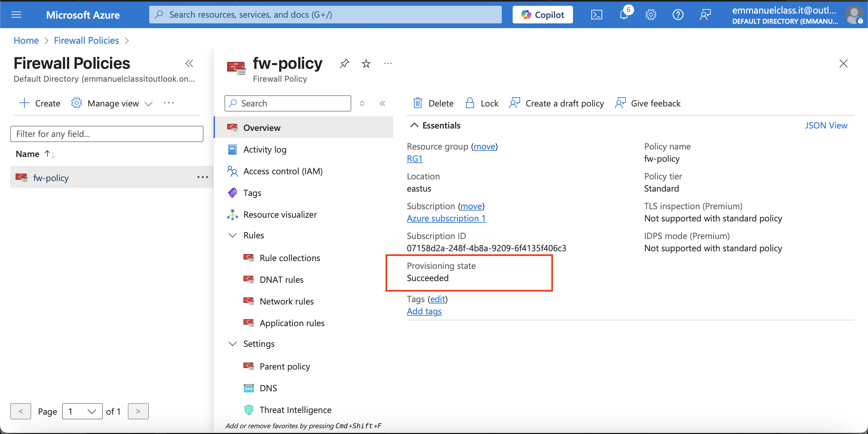The image size is (868, 434).
Task: Click move link beside Subscription
Action: point(471,206)
